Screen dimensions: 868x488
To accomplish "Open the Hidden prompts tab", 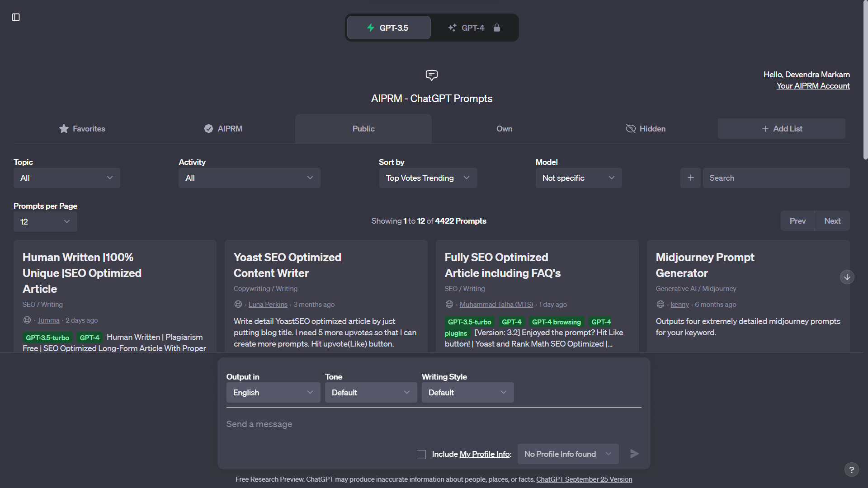I will coord(645,129).
